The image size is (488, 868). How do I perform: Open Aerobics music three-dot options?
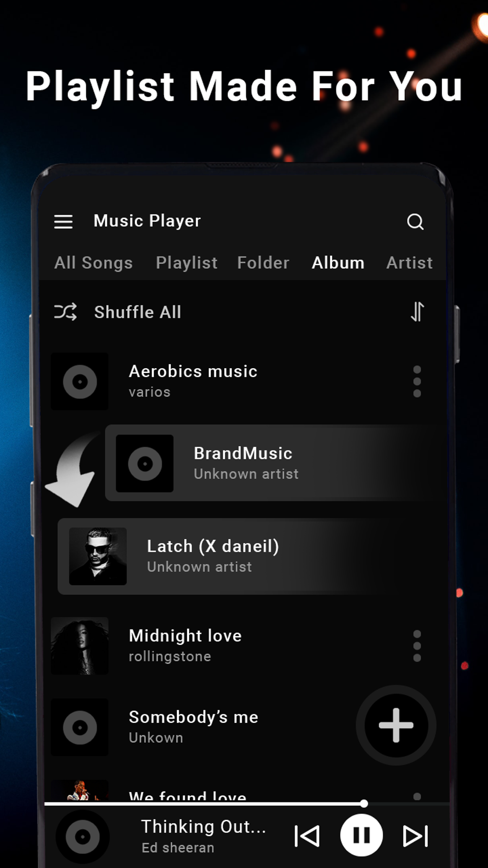pos(417,382)
